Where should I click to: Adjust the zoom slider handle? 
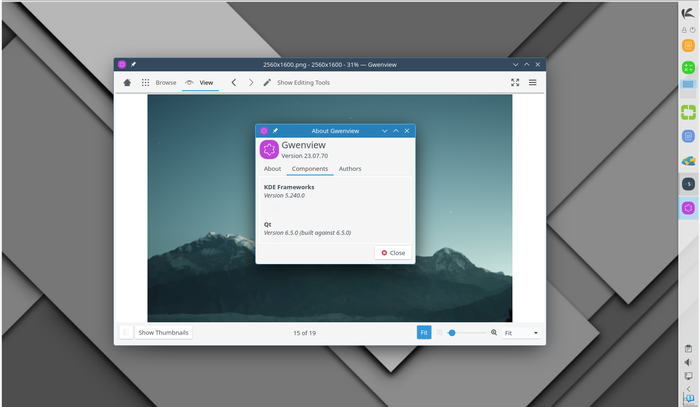tap(452, 332)
